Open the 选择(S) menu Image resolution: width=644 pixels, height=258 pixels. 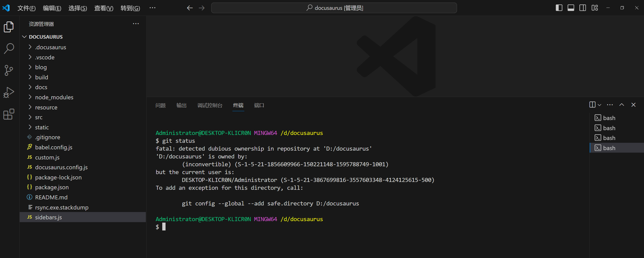[x=78, y=8]
